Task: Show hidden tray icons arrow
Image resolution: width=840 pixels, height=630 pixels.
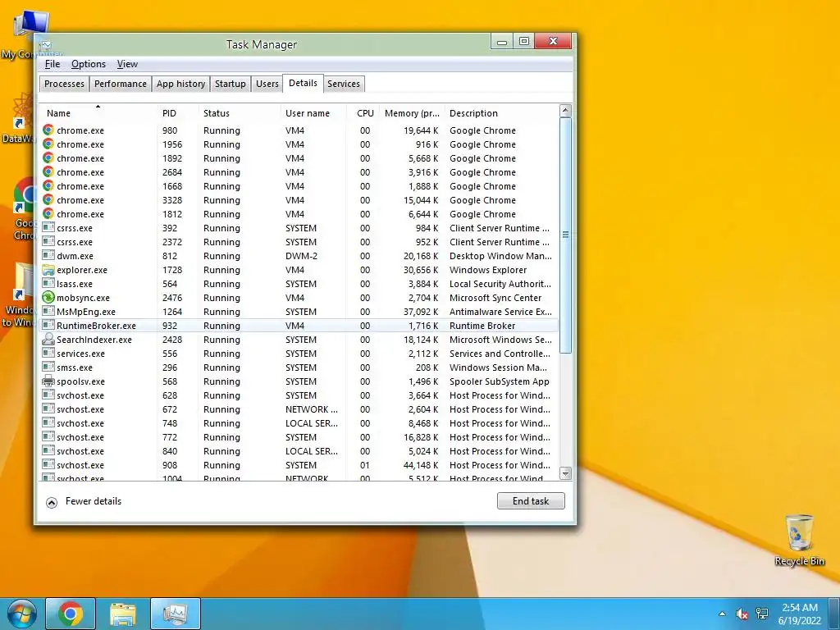Action: point(722,614)
